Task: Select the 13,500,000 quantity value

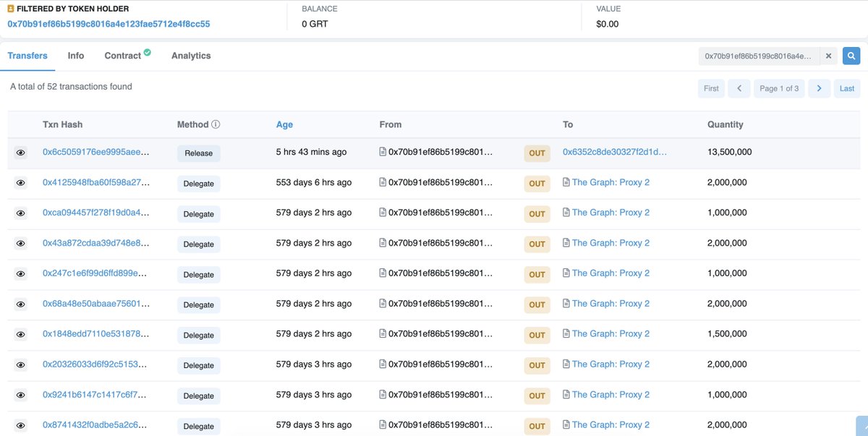Action: click(729, 153)
